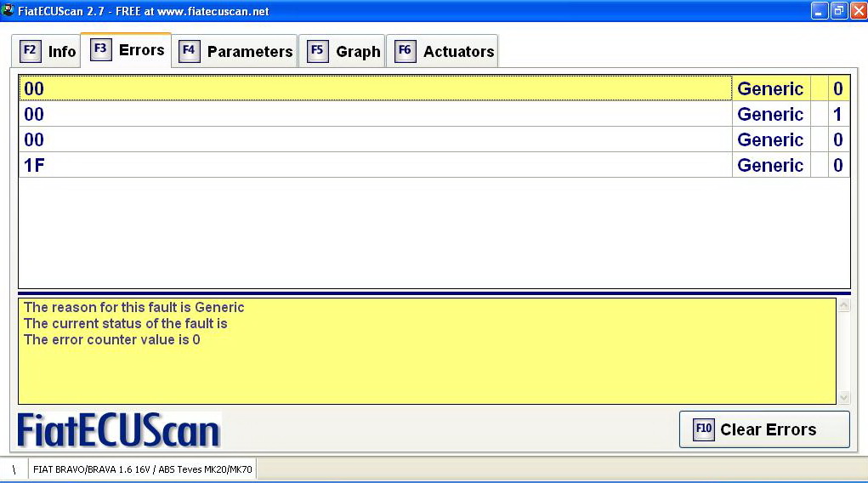Image resolution: width=868 pixels, height=483 pixels.
Task: Switch to the Info tab
Action: click(47, 52)
